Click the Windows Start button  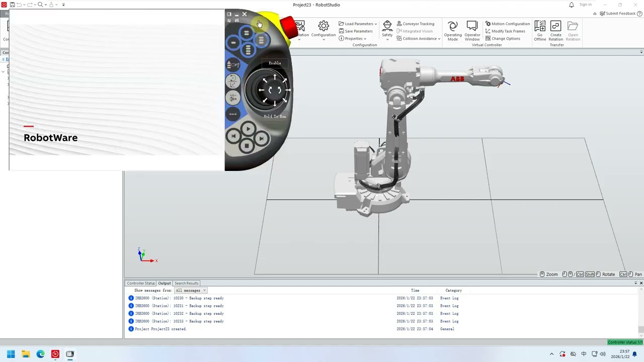[x=11, y=354]
